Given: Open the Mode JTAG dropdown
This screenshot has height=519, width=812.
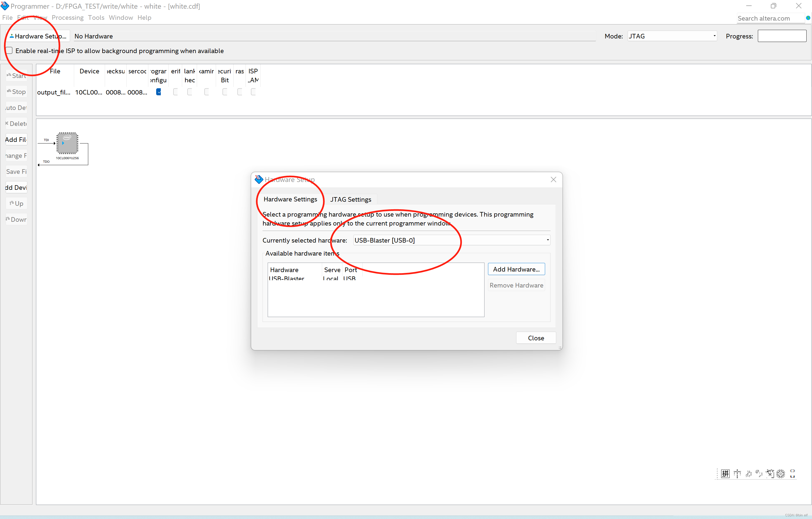Looking at the screenshot, I should pos(672,36).
